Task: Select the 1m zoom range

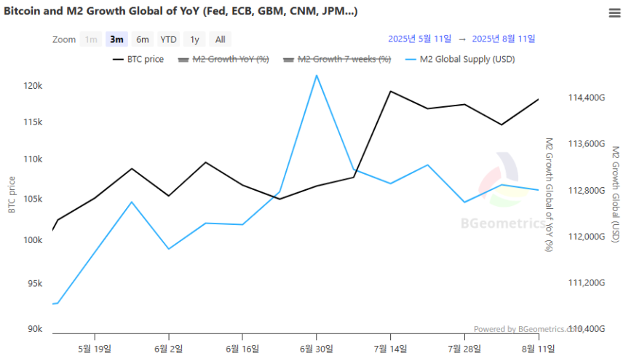Action: pyautogui.click(x=91, y=39)
